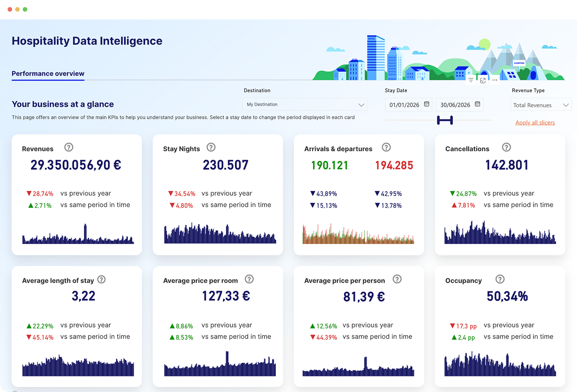The image size is (577, 392).
Task: Open calendar picker for start date 01/01/2026
Action: (427, 104)
